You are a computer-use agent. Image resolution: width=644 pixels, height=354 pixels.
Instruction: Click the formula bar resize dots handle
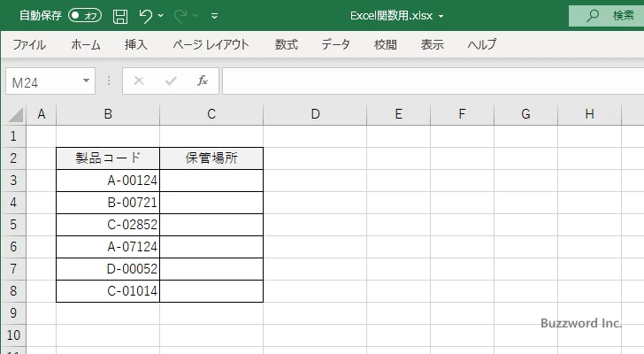(109, 81)
